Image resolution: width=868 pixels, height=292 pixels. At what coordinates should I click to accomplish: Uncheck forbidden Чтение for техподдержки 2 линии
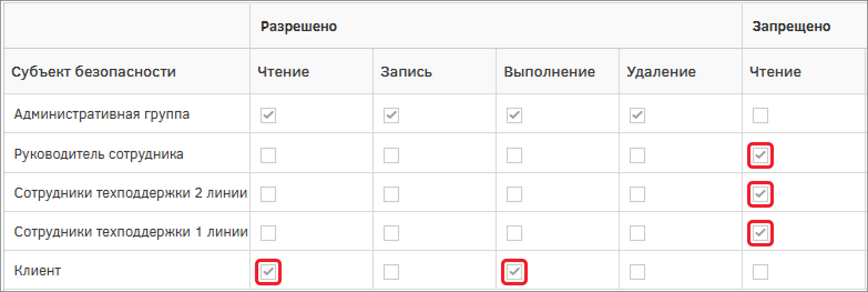(760, 194)
